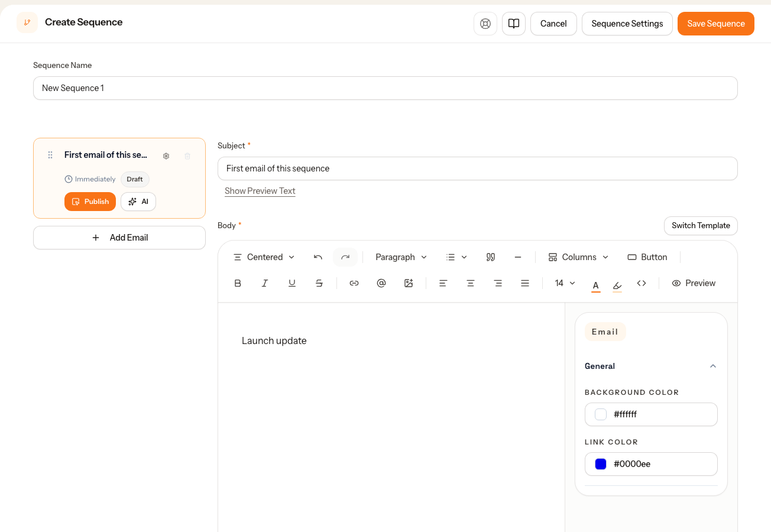This screenshot has height=532, width=771.
Task: Select the "First email of this se..." card title
Action: click(106, 155)
